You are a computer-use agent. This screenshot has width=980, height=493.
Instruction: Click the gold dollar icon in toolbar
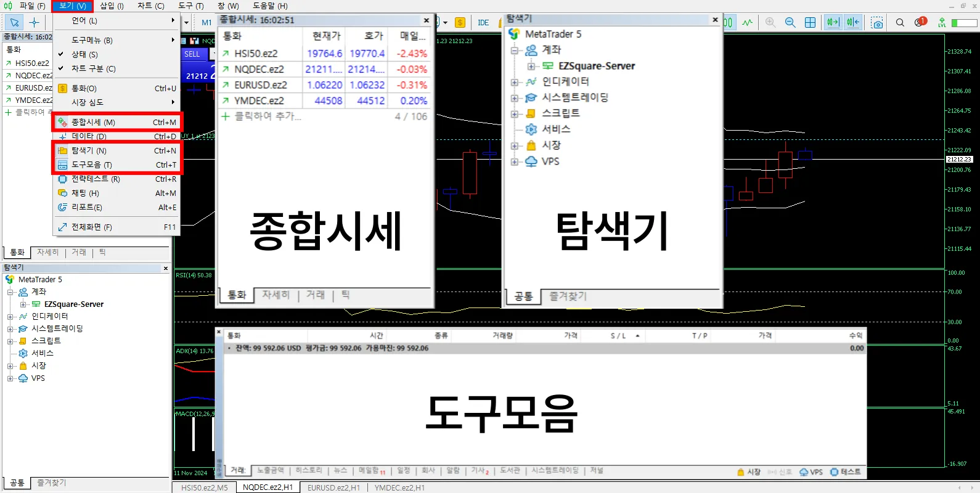point(460,22)
